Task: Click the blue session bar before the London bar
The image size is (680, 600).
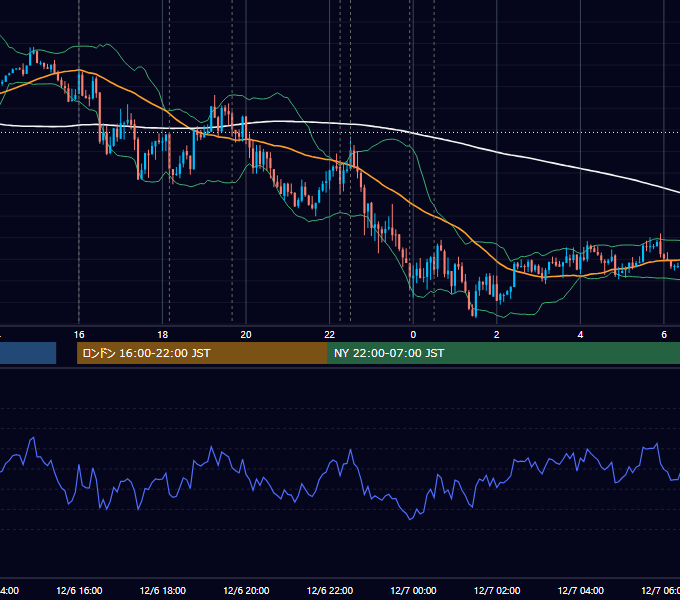Action: tap(28, 353)
